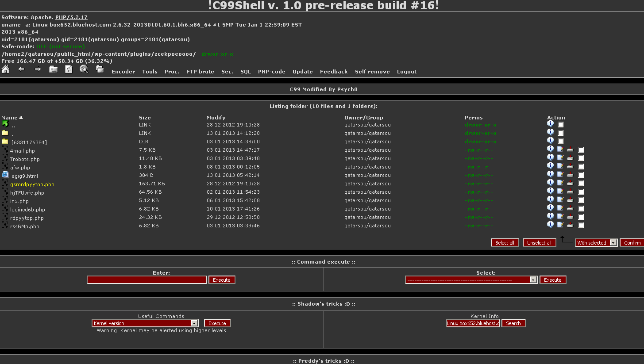
Task: Click Execute under Useful Commands
Action: coord(217,323)
